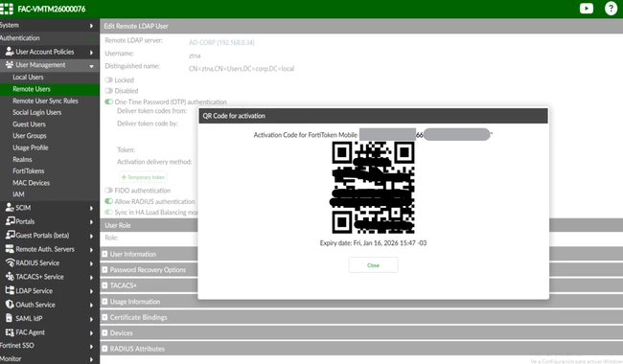This screenshot has height=364, width=623.
Task: Toggle FIDO authentication switch
Action: (108, 190)
